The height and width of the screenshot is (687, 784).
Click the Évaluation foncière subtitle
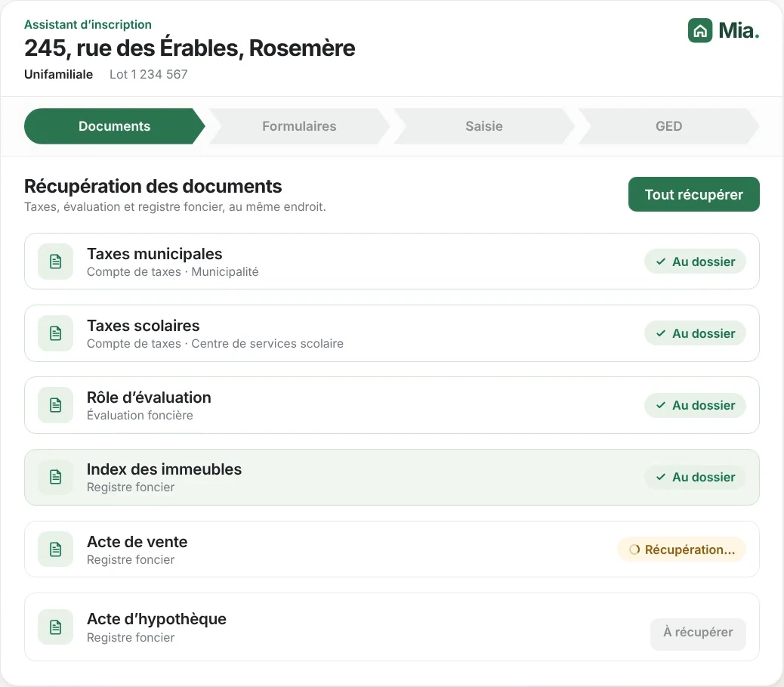click(140, 416)
